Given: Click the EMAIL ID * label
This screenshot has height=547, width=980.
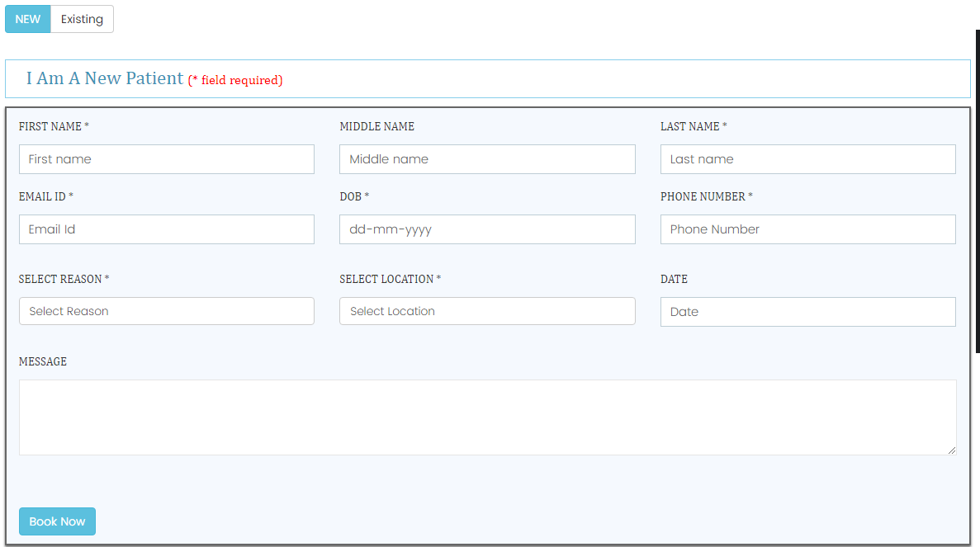Looking at the screenshot, I should 46,196.
